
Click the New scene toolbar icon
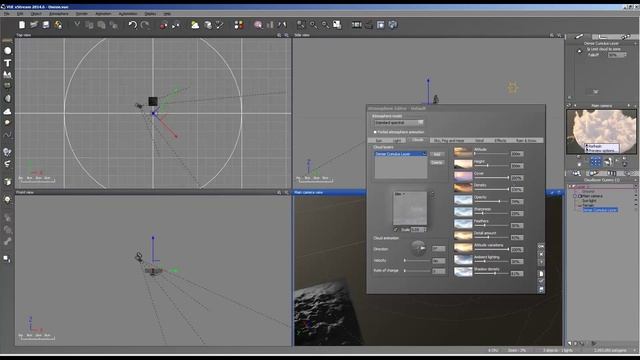(x=22, y=25)
